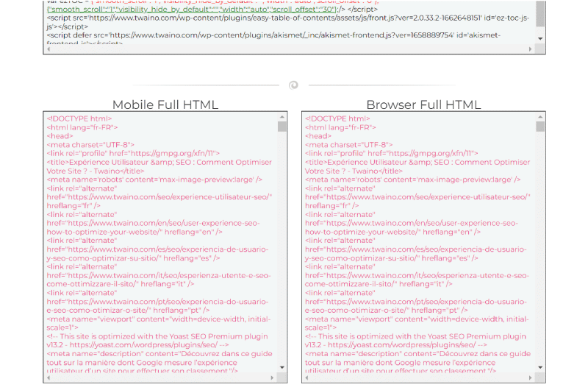Click the <!DOCTYPE html> line in Browser Full HTML
The width and height of the screenshot is (588, 390).
[x=337, y=118]
